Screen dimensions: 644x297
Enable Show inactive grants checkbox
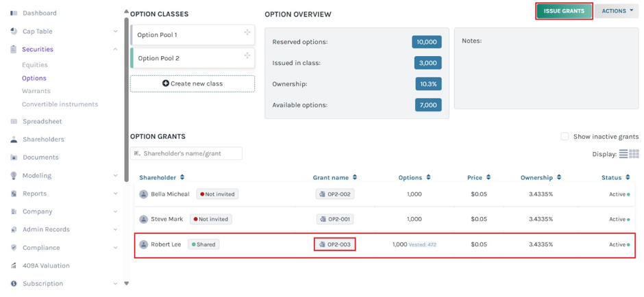click(565, 137)
